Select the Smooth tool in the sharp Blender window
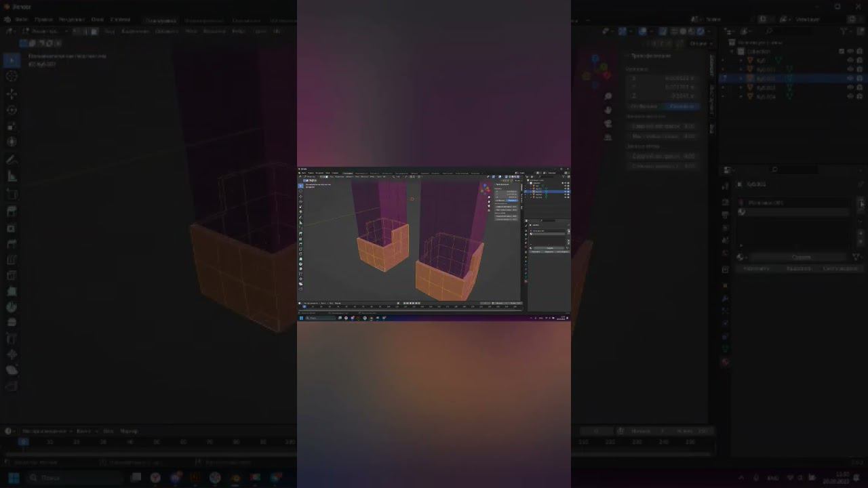Screen dimensions: 868x488 [x=301, y=269]
